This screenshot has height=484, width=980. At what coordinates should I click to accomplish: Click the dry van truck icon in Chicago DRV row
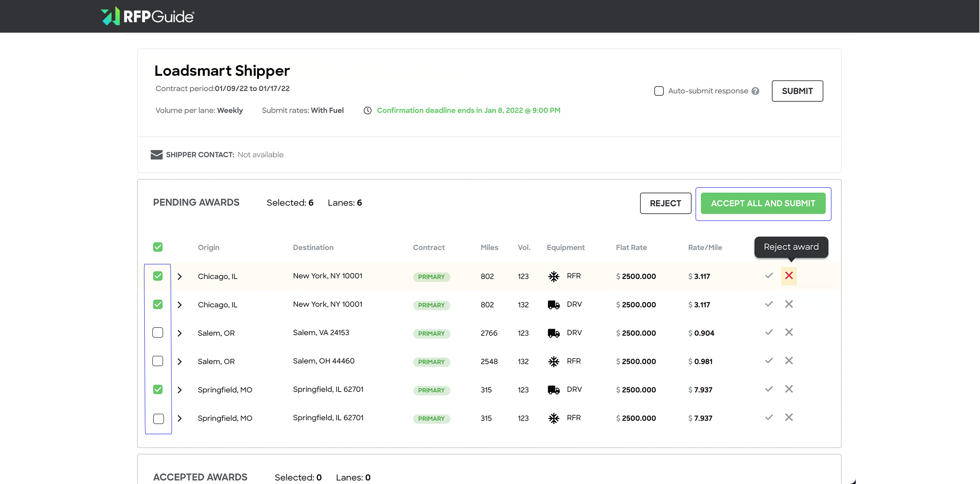pyautogui.click(x=553, y=305)
